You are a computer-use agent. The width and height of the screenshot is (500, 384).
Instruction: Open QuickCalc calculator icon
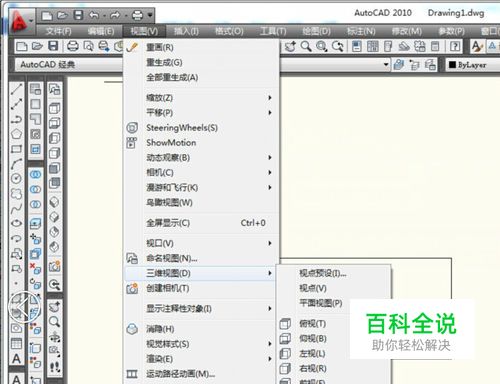click(435, 46)
